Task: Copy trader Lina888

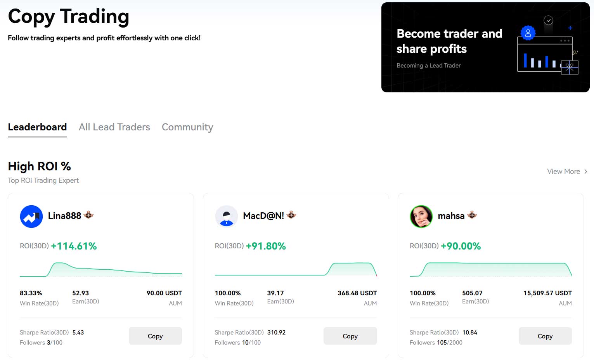Action: (x=155, y=336)
